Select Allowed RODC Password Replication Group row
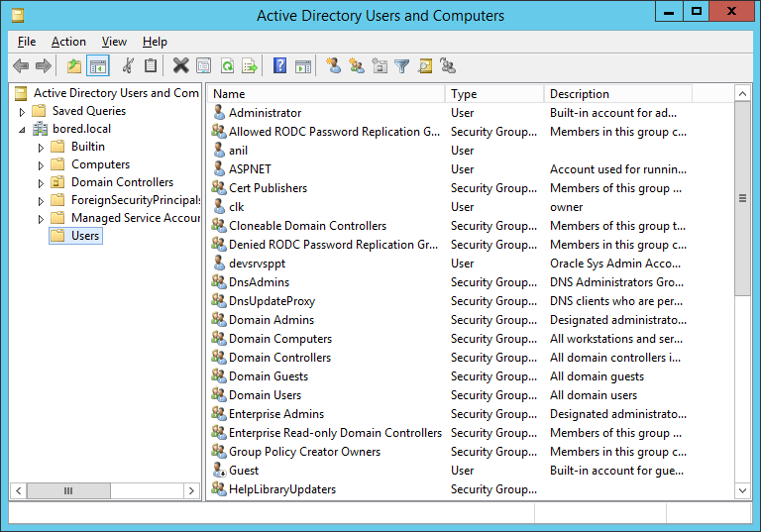Image resolution: width=761 pixels, height=532 pixels. click(452, 132)
